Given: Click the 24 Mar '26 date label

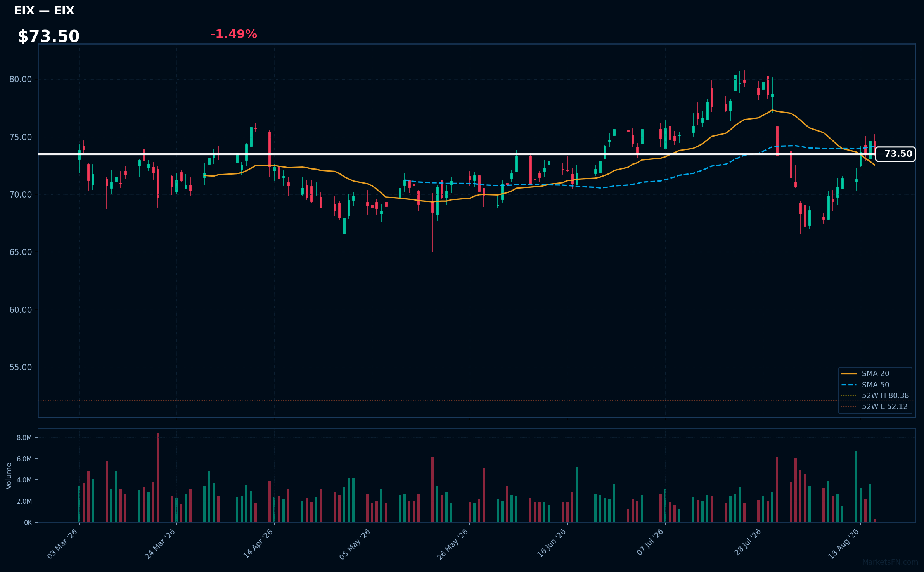Looking at the screenshot, I should pyautogui.click(x=160, y=544).
